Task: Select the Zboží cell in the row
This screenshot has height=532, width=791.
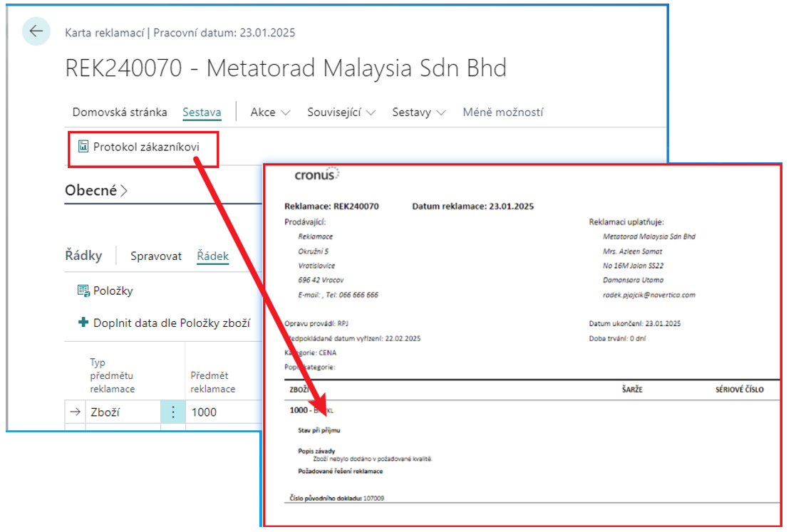Action: tap(123, 412)
